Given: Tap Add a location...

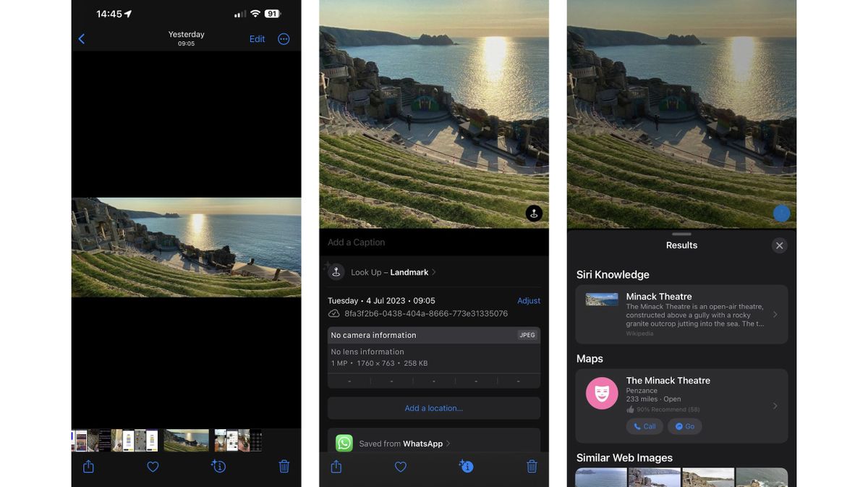Looking at the screenshot, I should click(x=433, y=409).
